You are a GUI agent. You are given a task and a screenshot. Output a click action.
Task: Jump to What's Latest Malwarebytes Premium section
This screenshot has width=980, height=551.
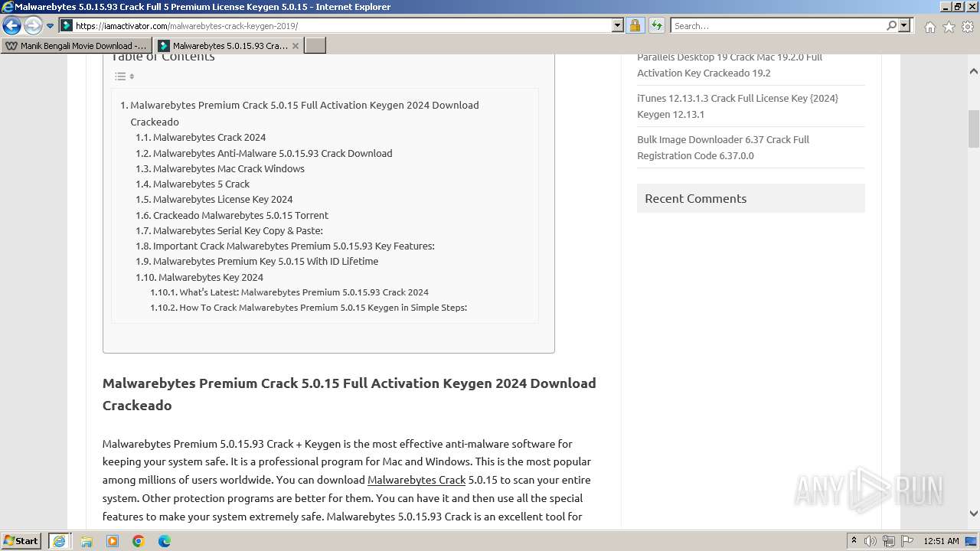[x=304, y=292]
